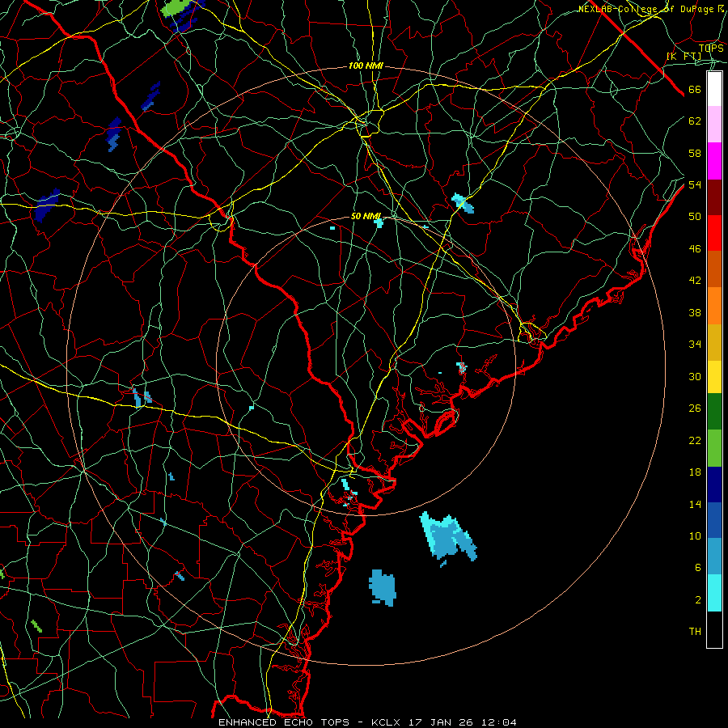The image size is (728, 728).
Task: Click the '62' legend value
Action: coord(695,121)
